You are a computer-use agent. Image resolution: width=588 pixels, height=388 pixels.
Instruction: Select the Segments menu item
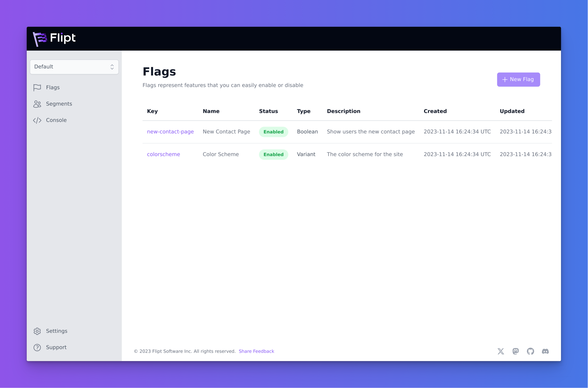59,104
